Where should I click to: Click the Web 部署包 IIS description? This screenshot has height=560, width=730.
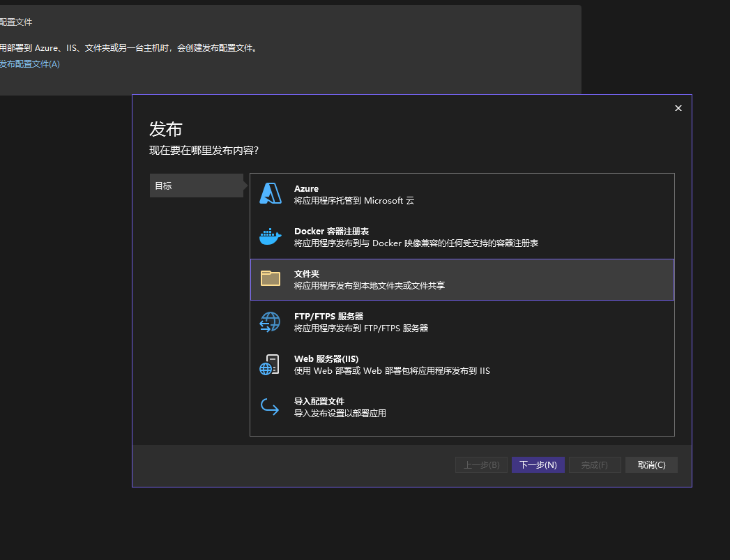pos(392,371)
